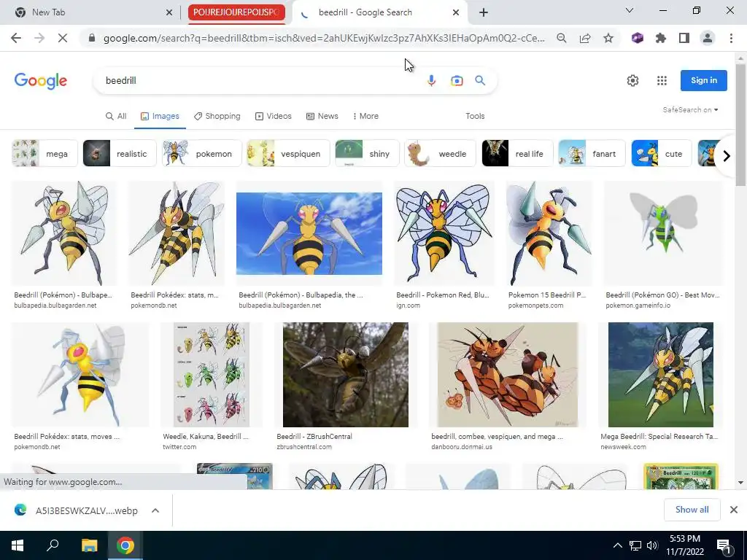Open the pokemon.gameinfo.io green Beedrill image

(x=663, y=233)
